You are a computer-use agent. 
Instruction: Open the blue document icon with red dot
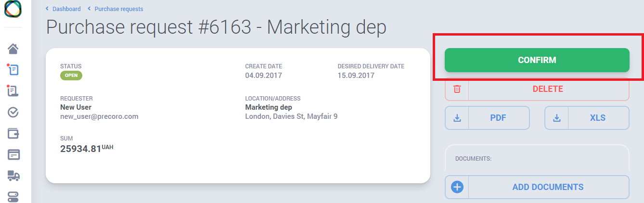13,70
